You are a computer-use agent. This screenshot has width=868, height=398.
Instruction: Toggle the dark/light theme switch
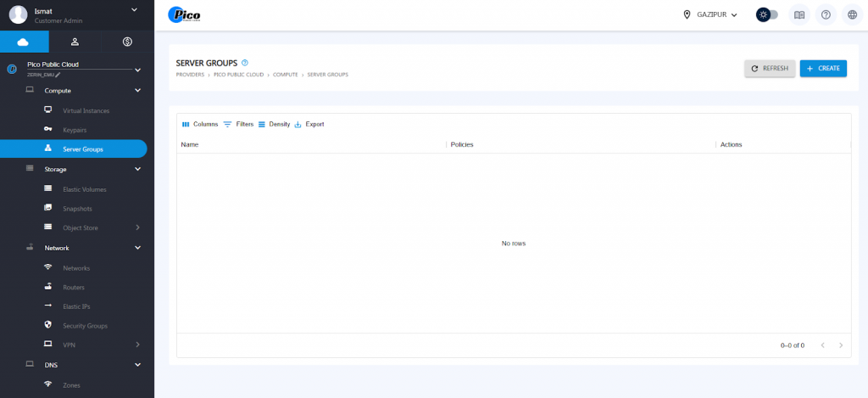tap(766, 14)
